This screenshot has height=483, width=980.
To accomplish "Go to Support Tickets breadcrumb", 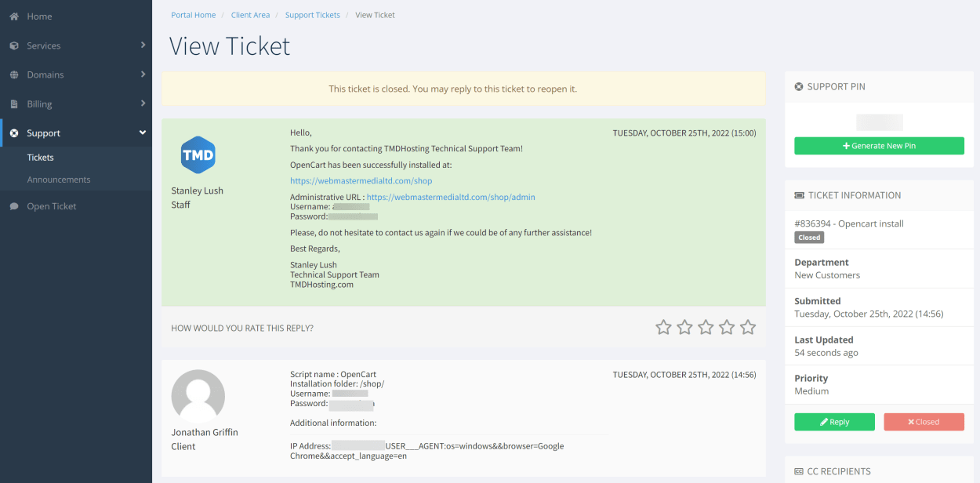I will (x=313, y=15).
